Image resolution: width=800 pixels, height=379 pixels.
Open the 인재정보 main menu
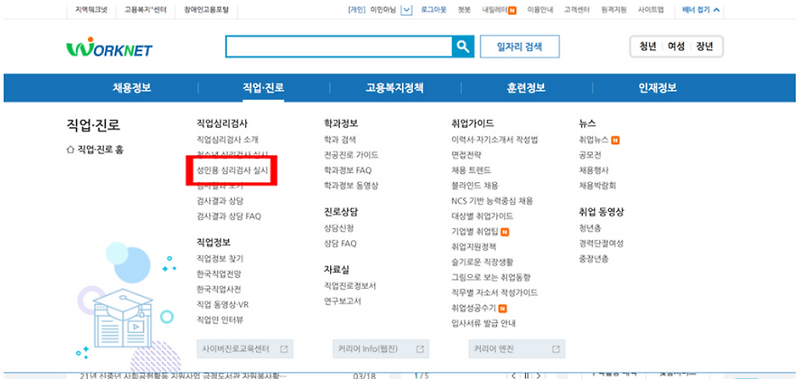(x=658, y=88)
